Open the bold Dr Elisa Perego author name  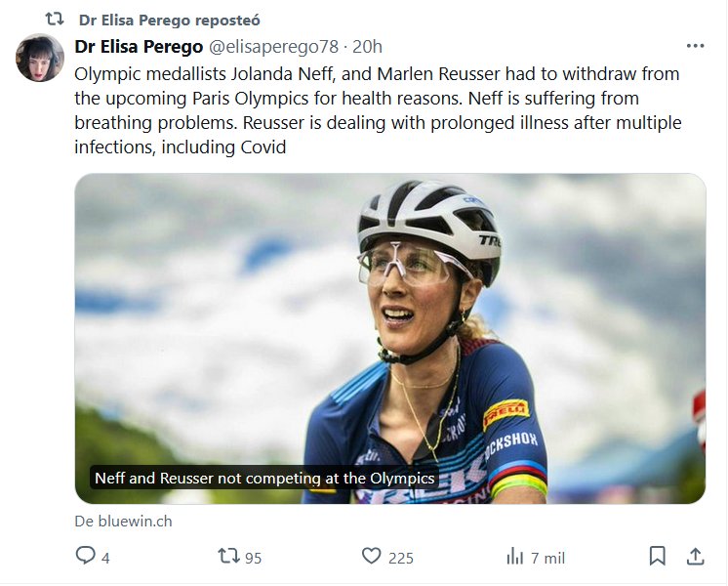(138, 46)
